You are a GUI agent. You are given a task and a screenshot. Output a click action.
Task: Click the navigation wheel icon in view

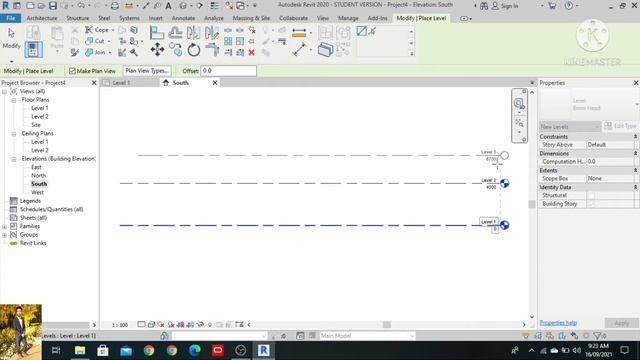519,103
